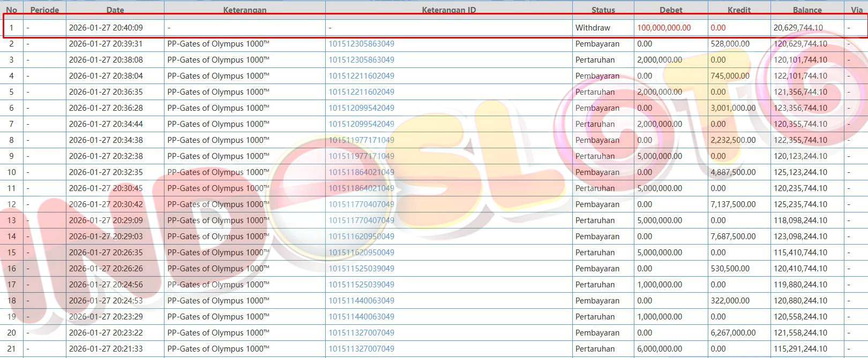Open ID 101511525039049 link in row 17
Image resolution: width=868 pixels, height=358 pixels.
(x=361, y=285)
